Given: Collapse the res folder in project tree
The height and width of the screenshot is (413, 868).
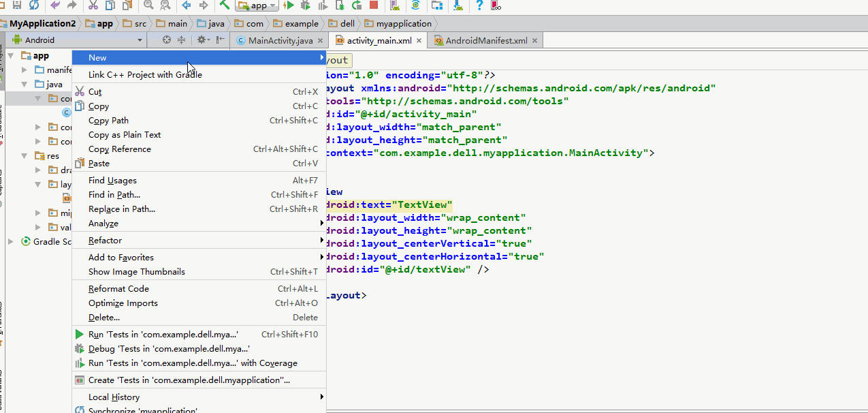Looking at the screenshot, I should [x=25, y=156].
